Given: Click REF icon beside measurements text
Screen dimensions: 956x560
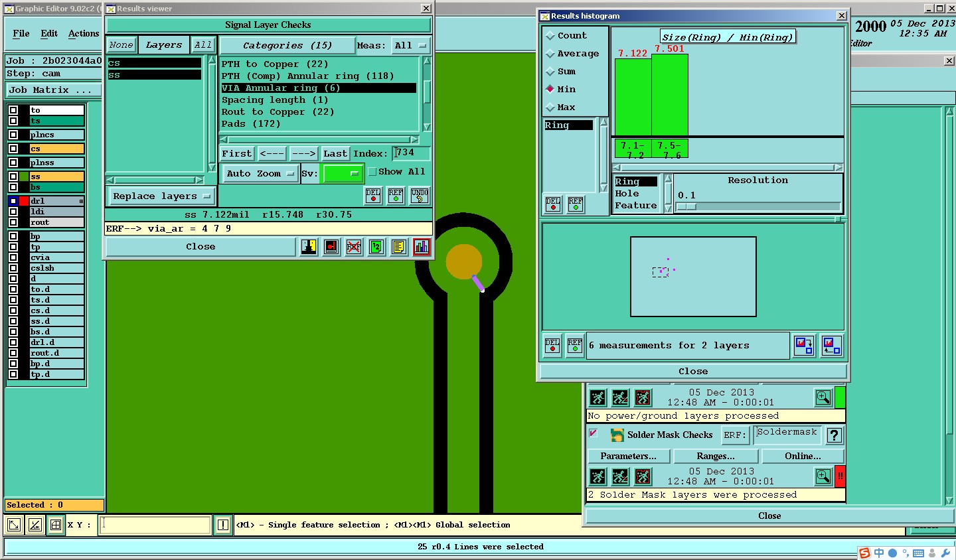Looking at the screenshot, I should tap(575, 346).
